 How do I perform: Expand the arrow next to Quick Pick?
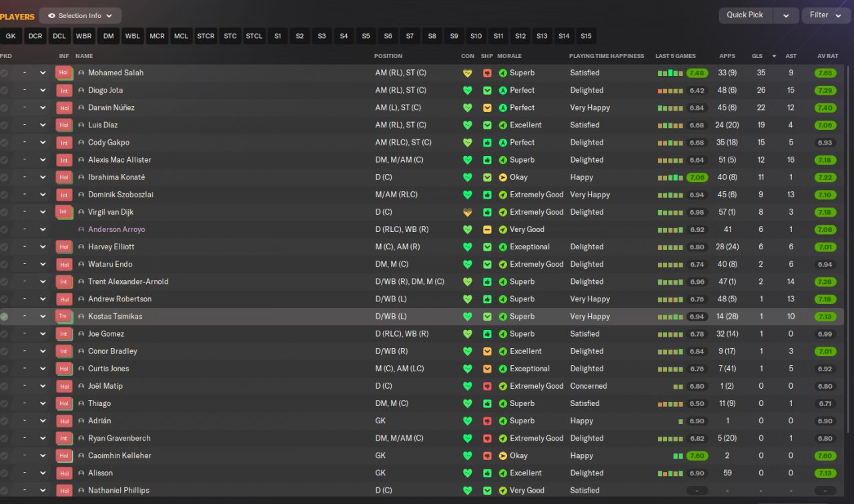[x=786, y=15]
